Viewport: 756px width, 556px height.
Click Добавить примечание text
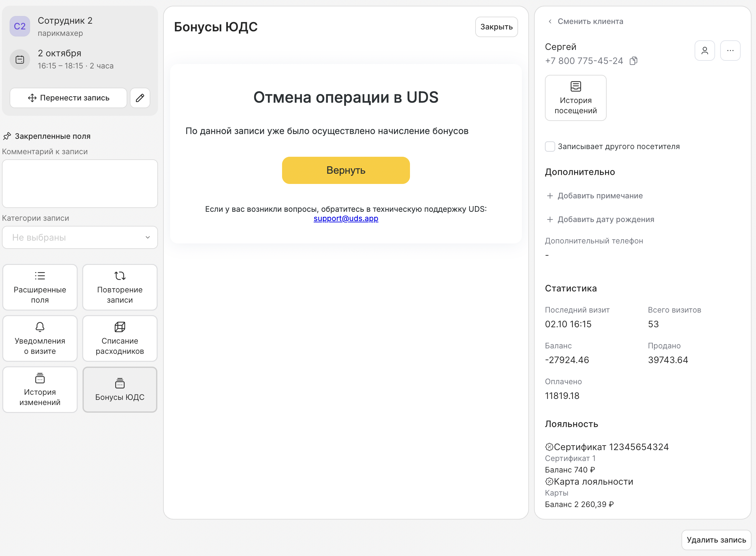[x=600, y=196]
